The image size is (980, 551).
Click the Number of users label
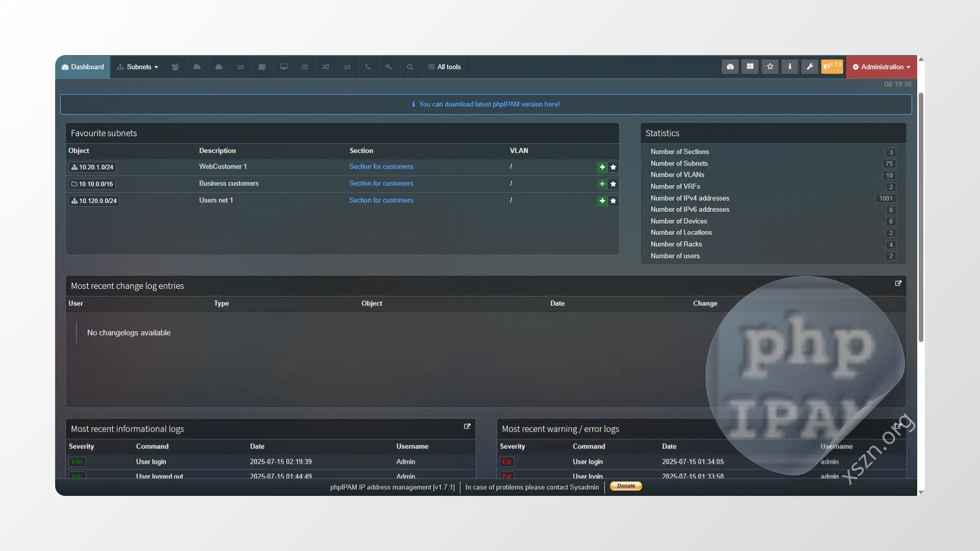pos(675,256)
